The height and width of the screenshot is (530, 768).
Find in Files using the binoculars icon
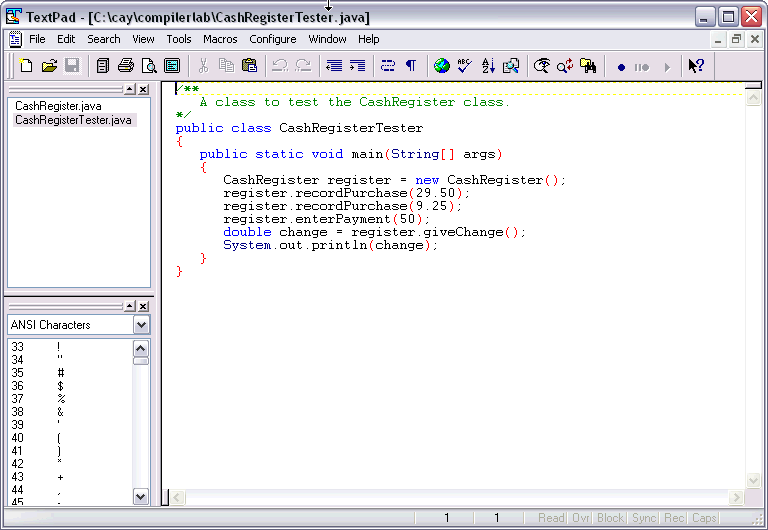588,66
